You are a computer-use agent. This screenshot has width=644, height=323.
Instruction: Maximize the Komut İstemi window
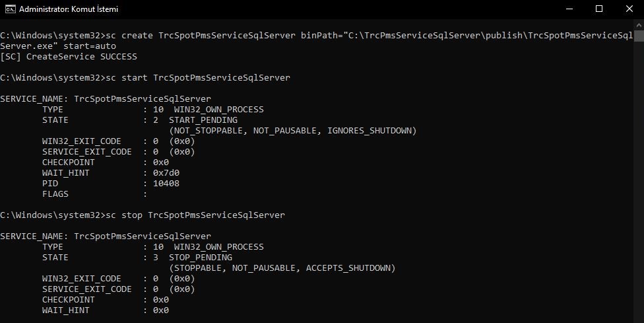point(599,9)
